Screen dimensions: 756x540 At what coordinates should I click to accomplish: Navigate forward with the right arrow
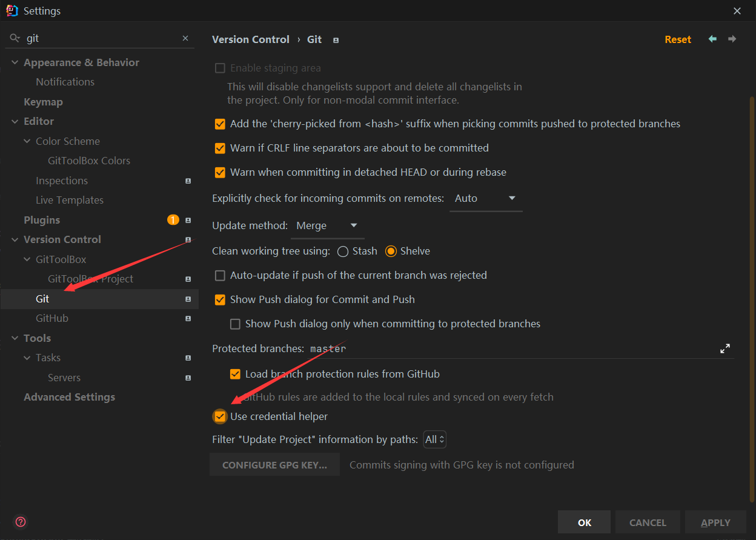pyautogui.click(x=732, y=39)
